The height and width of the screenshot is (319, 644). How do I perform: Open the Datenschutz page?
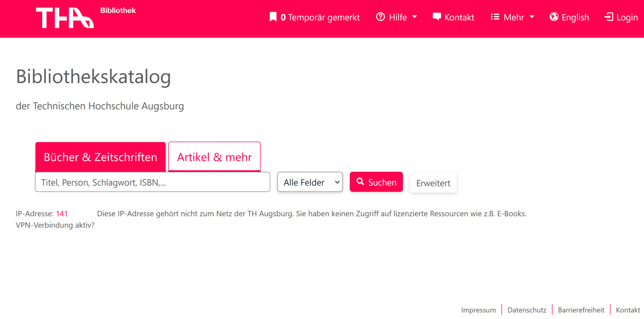[527, 310]
